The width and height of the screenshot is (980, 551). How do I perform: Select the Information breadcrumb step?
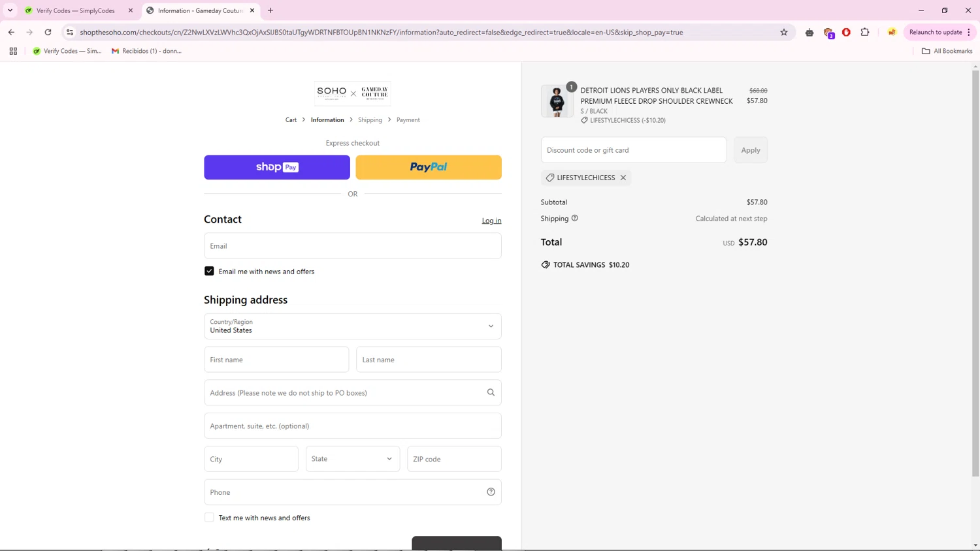click(327, 120)
